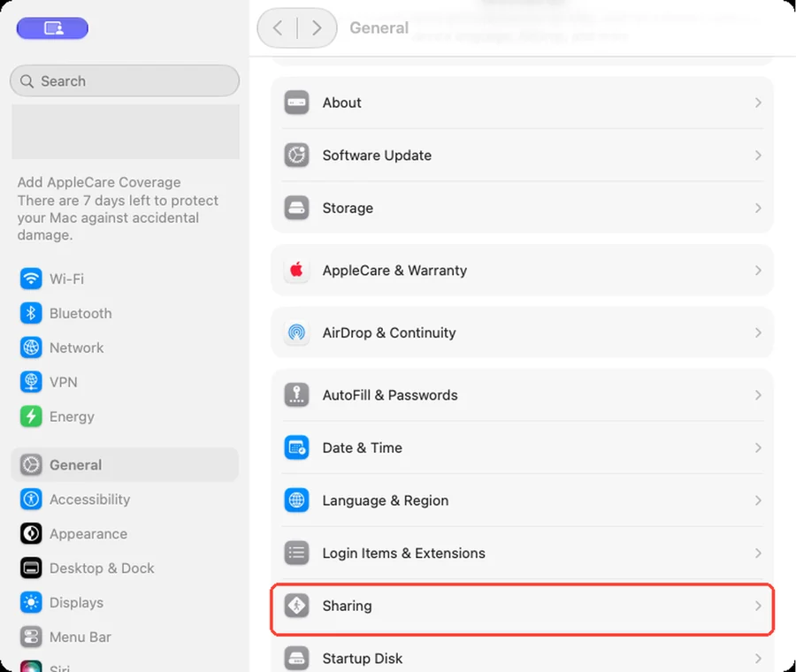
Task: Open the Startup Disk label
Action: [x=363, y=659]
